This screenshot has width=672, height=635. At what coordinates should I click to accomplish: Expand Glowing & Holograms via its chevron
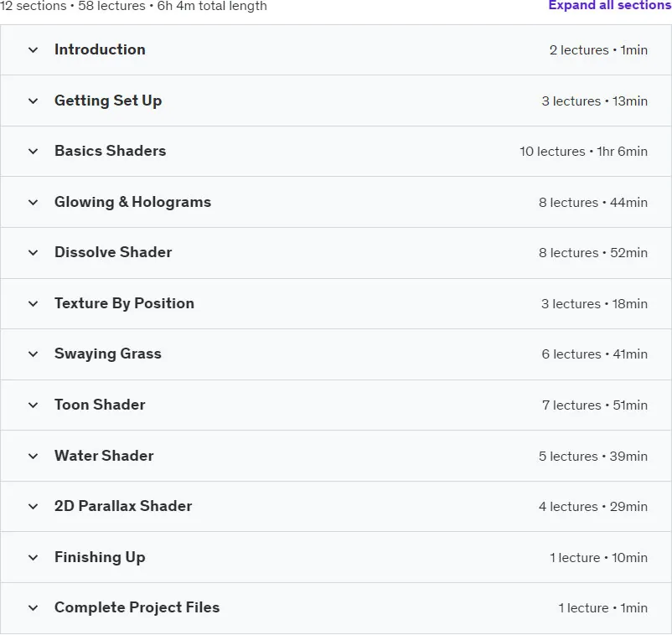point(33,202)
